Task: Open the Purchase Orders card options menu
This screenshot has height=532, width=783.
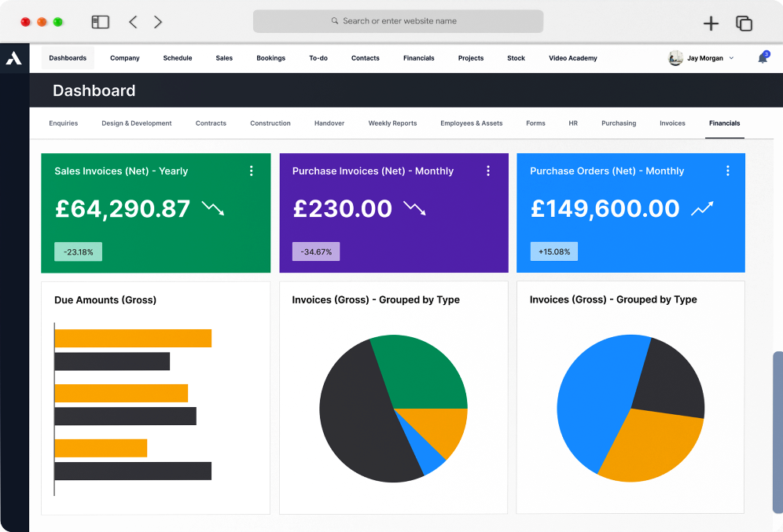Action: (x=728, y=170)
